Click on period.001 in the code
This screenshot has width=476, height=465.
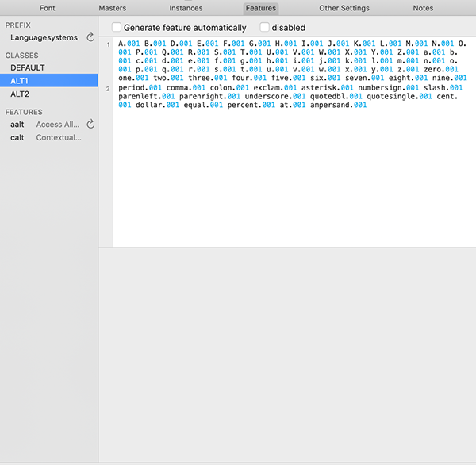[x=140, y=88]
